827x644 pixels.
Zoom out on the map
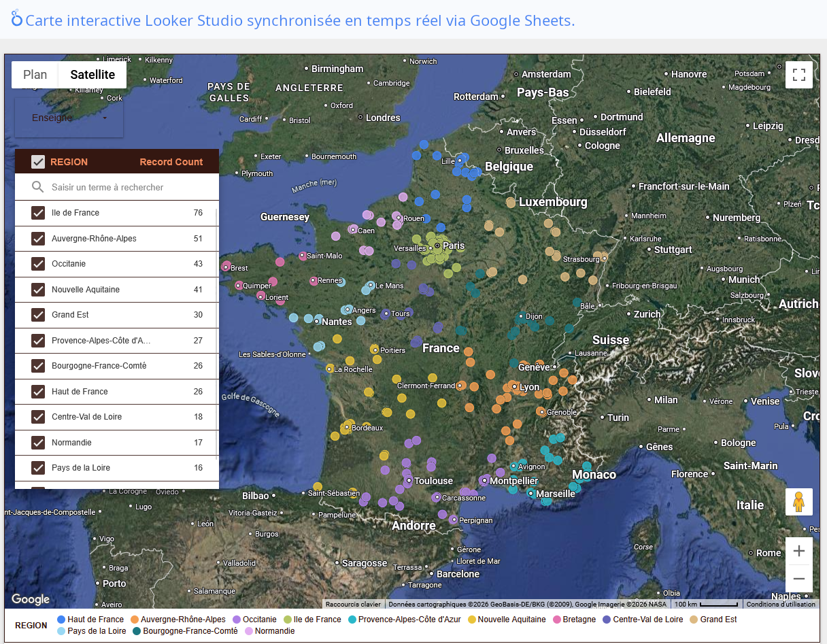point(798,579)
